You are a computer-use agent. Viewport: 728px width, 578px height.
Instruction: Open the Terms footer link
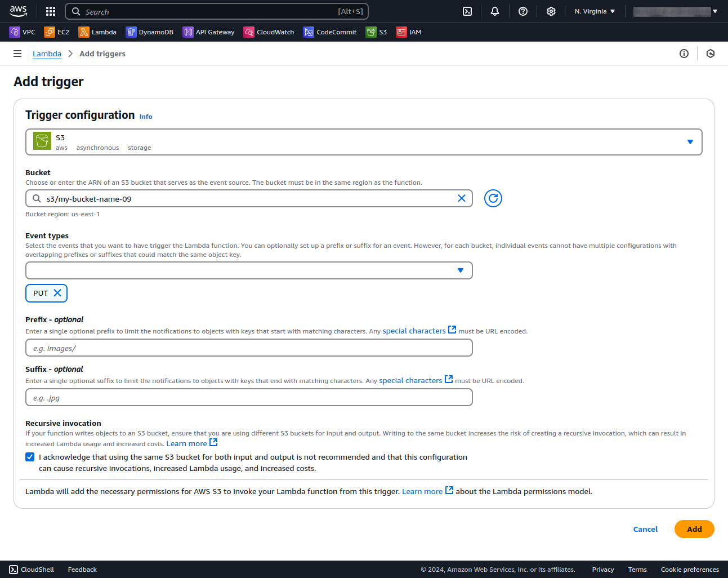(637, 570)
